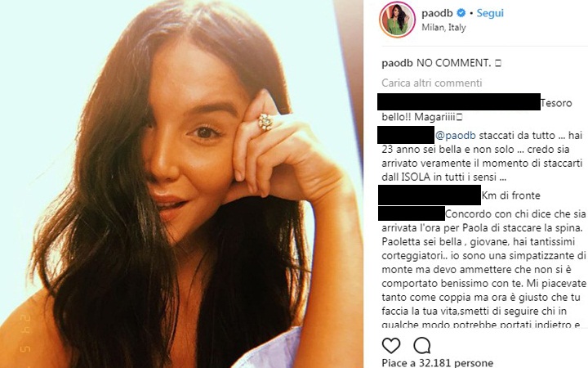This screenshot has height=368, width=588.
Task: Open the paodb username in header
Action: point(437,13)
